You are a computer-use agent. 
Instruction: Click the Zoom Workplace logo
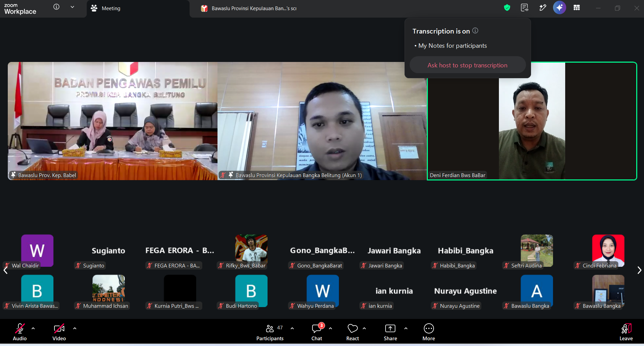point(20,9)
